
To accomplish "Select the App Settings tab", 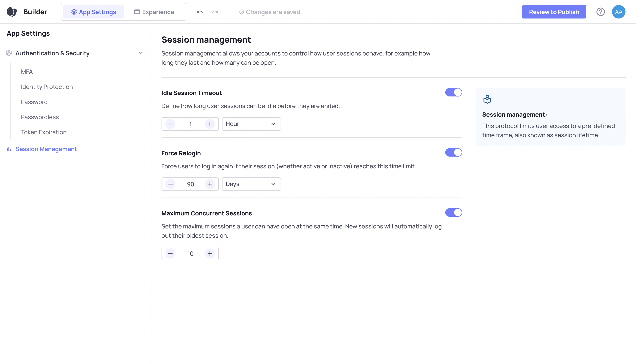I will point(93,12).
